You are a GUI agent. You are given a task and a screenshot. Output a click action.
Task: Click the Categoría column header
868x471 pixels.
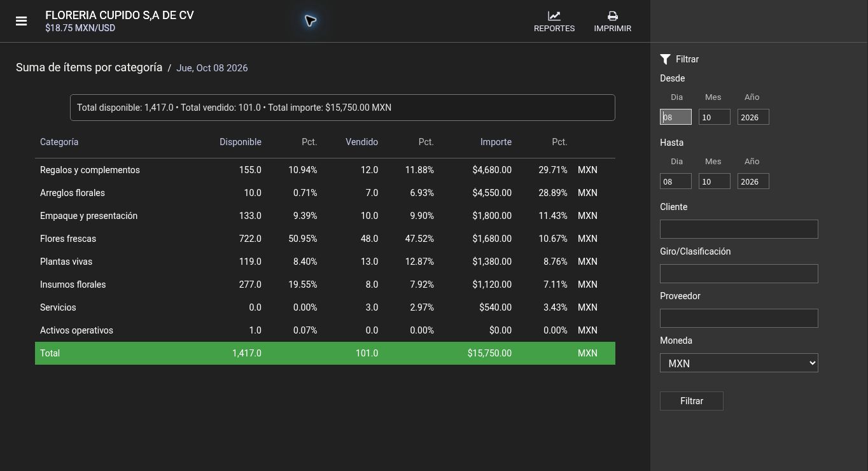[59, 142]
